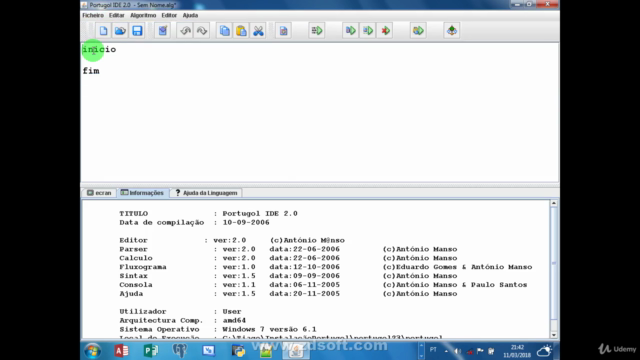640x360 pixels.
Task: Cut the selection with the scissors icon
Action: point(258,31)
